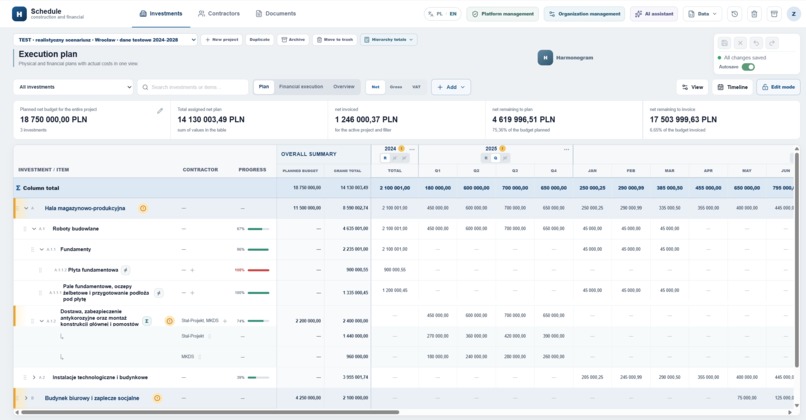
Task: Expand the Budynek biurowy i zaplecze socjalne row
Action: 26,398
